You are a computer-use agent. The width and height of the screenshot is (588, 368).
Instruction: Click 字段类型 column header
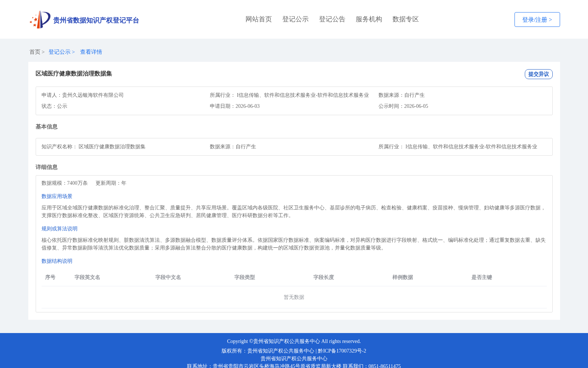click(x=245, y=277)
